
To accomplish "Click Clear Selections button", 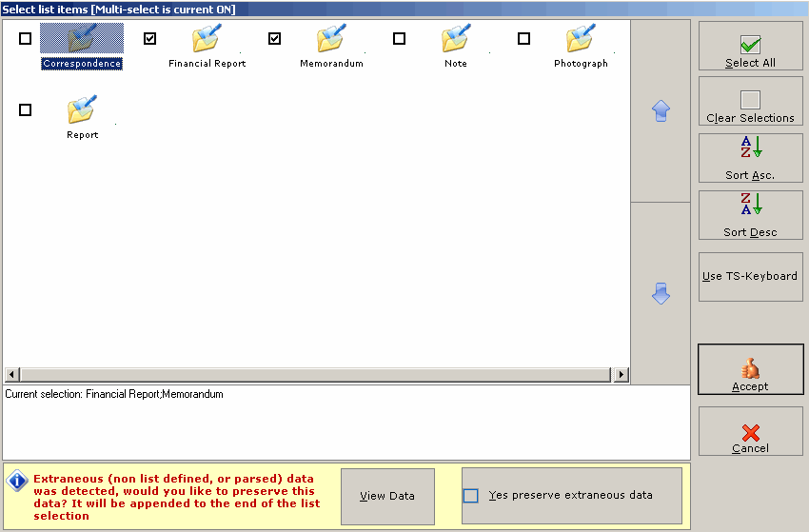I will pos(750,102).
